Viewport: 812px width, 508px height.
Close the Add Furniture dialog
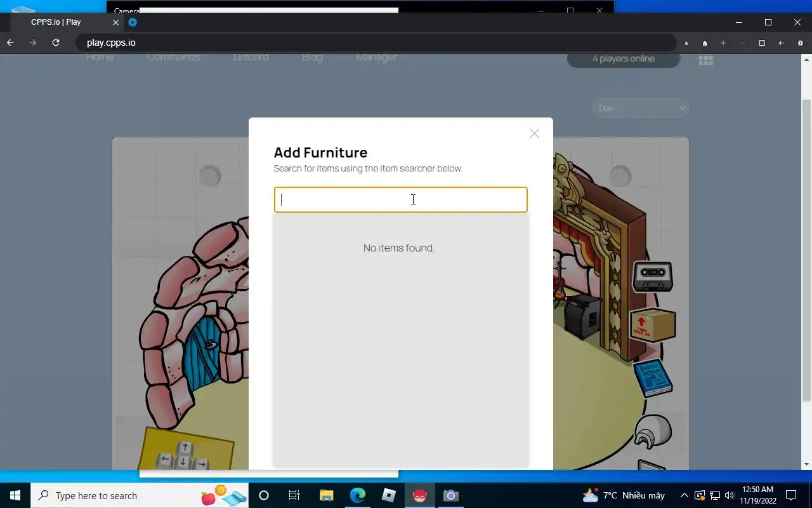click(534, 133)
